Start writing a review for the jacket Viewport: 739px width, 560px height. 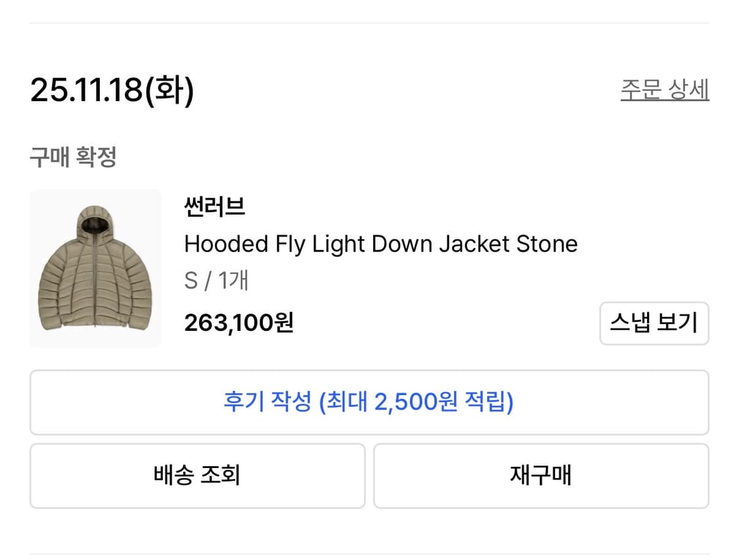pyautogui.click(x=369, y=402)
